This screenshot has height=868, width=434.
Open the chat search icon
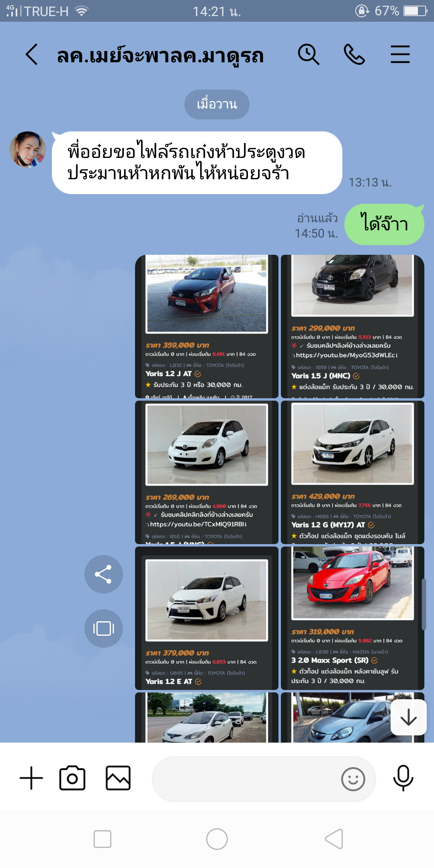pyautogui.click(x=309, y=54)
